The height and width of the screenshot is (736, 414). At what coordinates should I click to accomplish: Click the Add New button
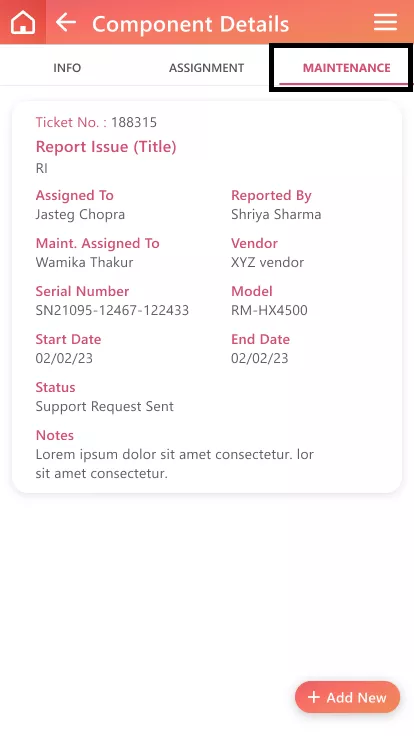(x=347, y=697)
